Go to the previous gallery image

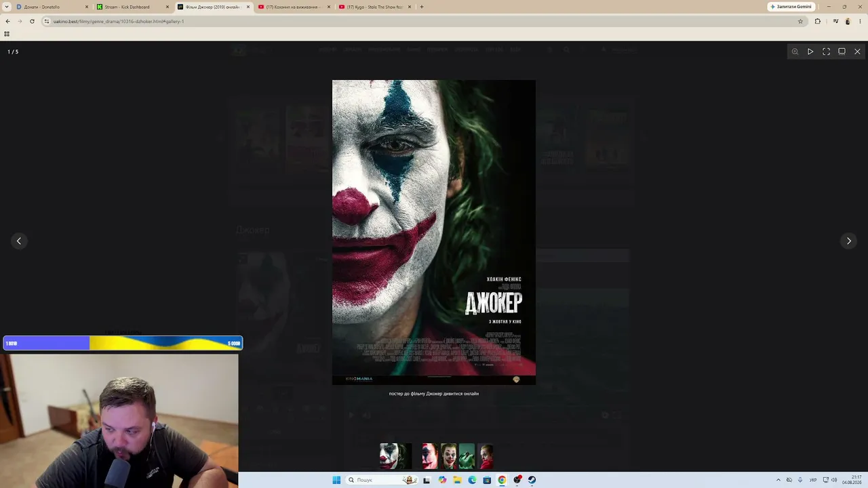19,241
